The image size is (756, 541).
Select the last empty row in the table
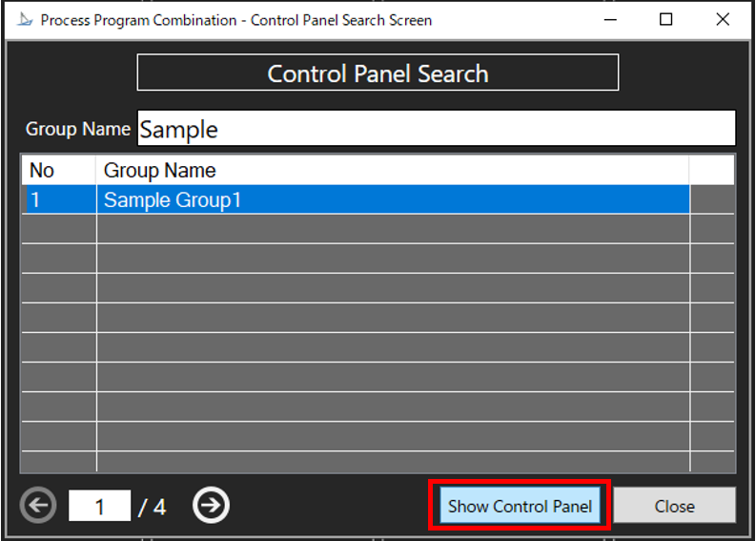click(391, 462)
